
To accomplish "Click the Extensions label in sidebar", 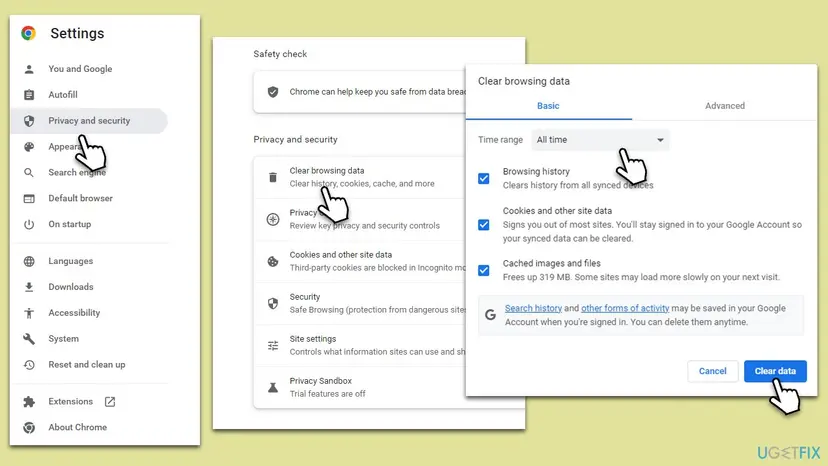I will pos(70,402).
